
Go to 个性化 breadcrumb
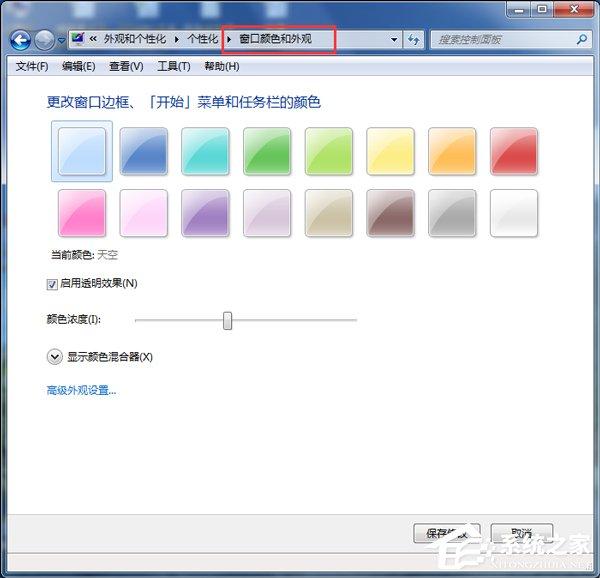tap(202, 39)
